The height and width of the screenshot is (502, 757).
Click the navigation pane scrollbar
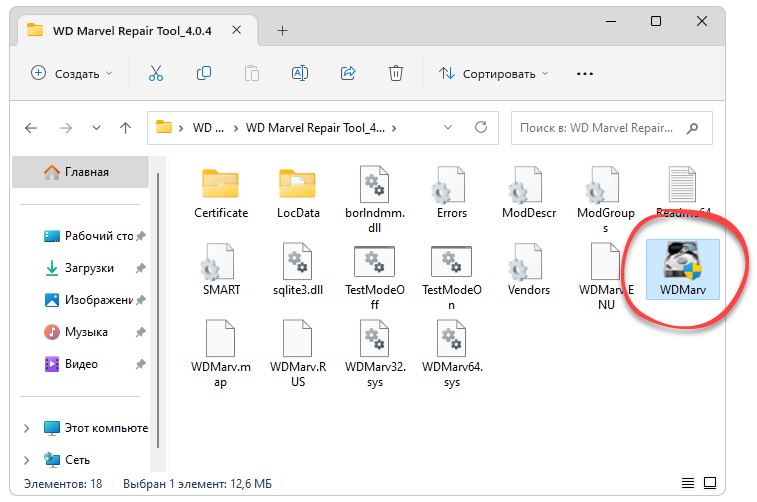[158, 310]
